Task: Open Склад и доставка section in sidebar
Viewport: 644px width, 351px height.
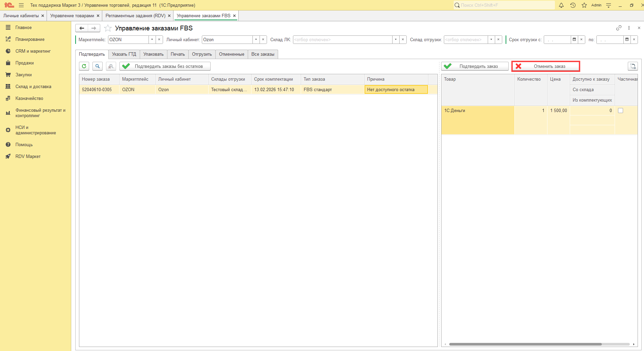Action: coord(33,87)
